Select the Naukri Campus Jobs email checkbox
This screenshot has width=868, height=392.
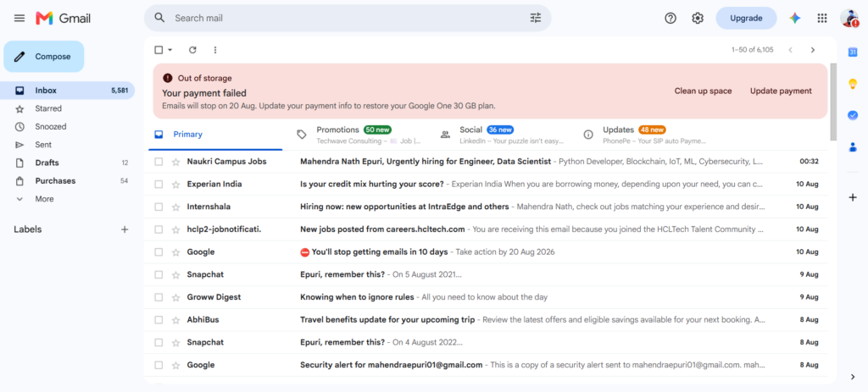tap(159, 162)
